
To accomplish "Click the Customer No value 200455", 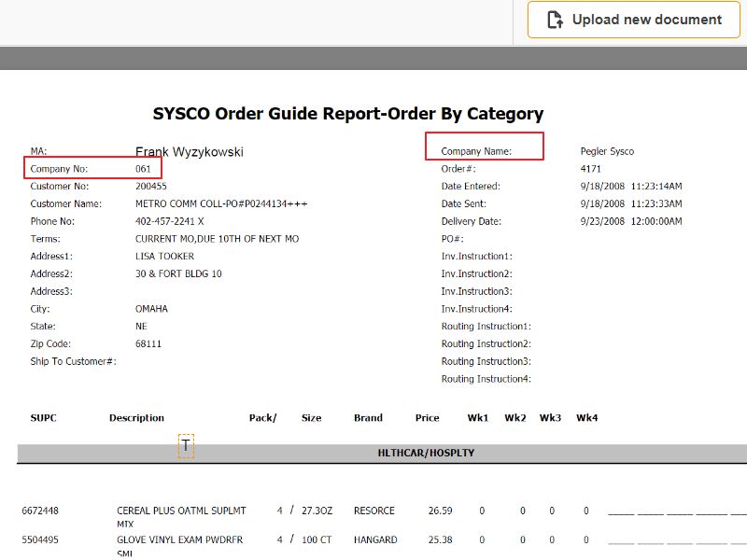I will [151, 186].
